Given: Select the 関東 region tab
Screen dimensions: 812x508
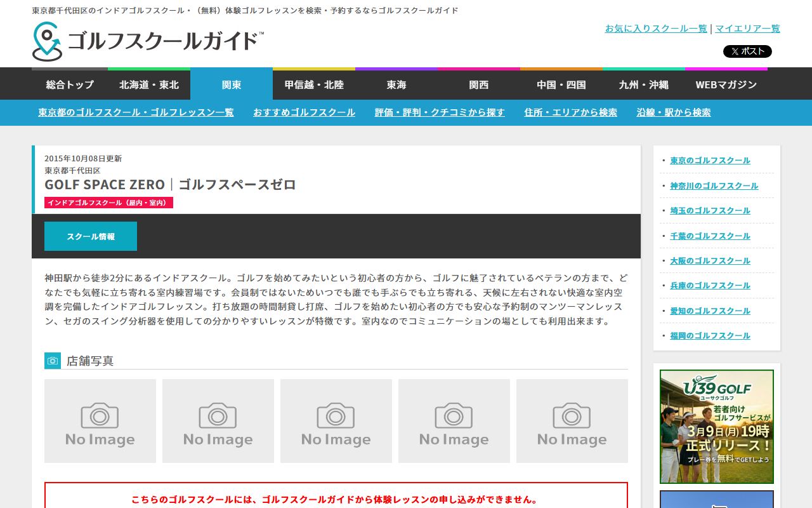Looking at the screenshot, I should click(232, 84).
